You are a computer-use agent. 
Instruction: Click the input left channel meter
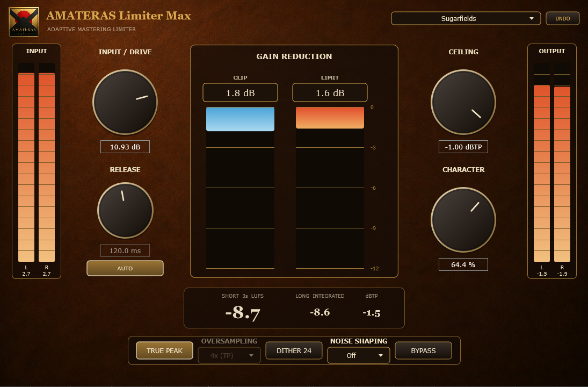pyautogui.click(x=26, y=162)
